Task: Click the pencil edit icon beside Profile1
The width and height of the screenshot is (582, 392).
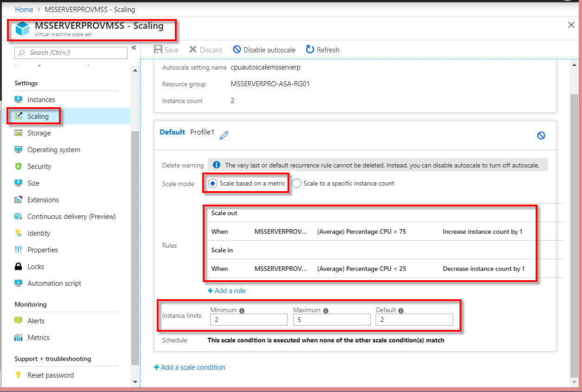Action: 224,135
